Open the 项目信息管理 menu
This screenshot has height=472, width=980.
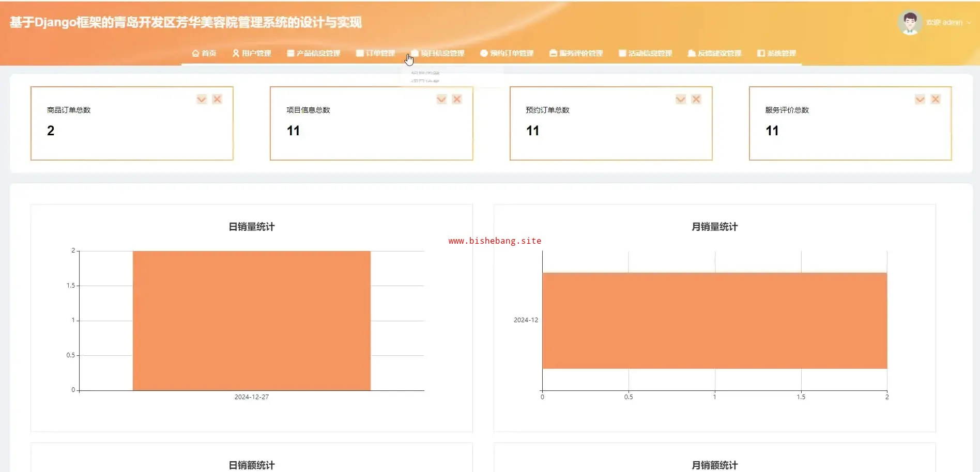[x=438, y=53]
